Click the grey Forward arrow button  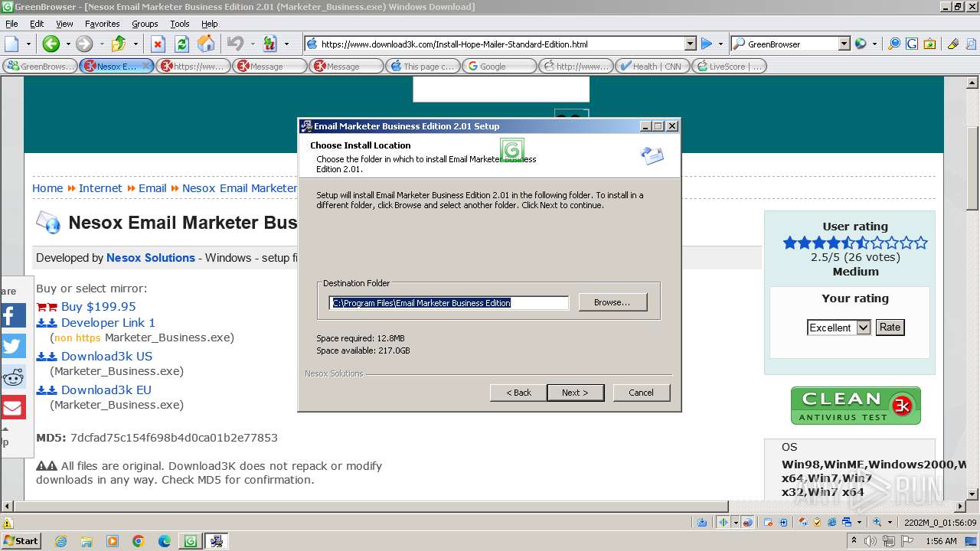coord(83,44)
